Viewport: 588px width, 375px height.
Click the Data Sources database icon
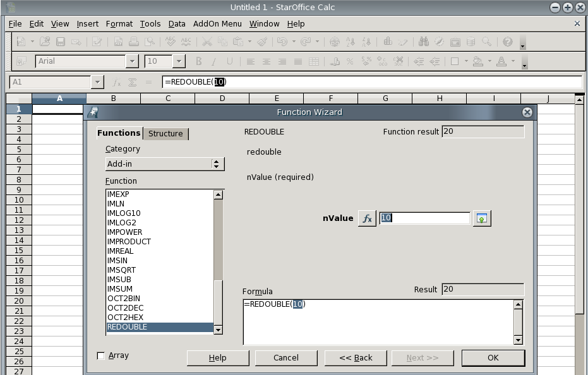tap(471, 42)
